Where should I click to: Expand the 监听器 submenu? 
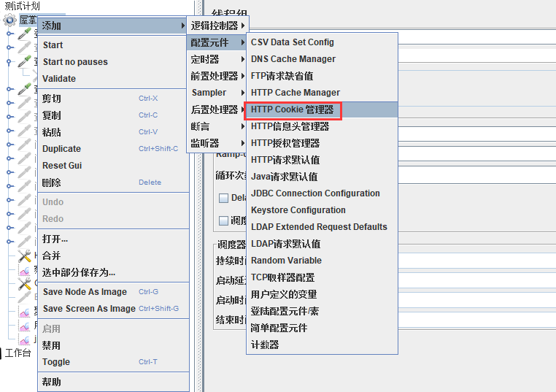[x=217, y=143]
